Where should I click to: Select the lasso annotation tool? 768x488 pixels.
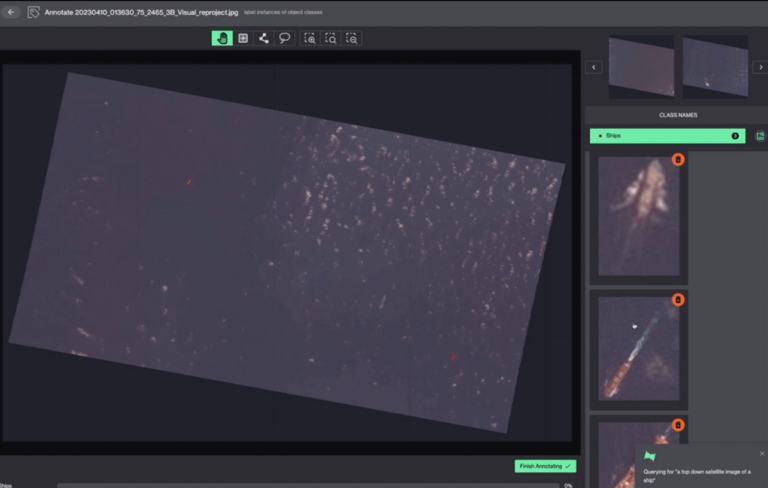(x=284, y=38)
